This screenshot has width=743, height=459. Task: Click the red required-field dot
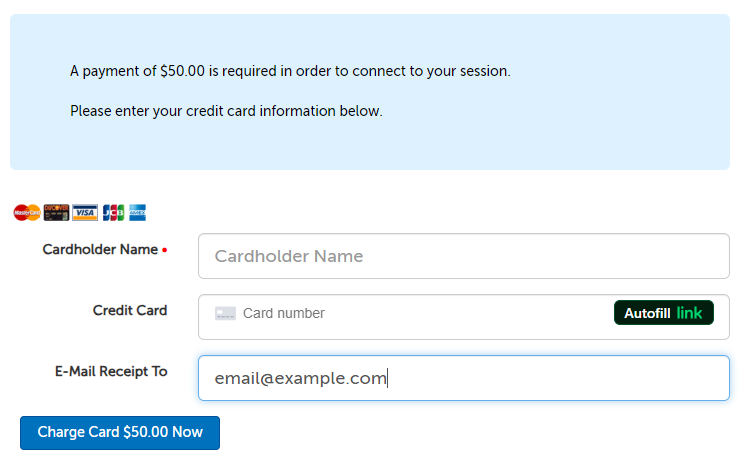[x=164, y=250]
